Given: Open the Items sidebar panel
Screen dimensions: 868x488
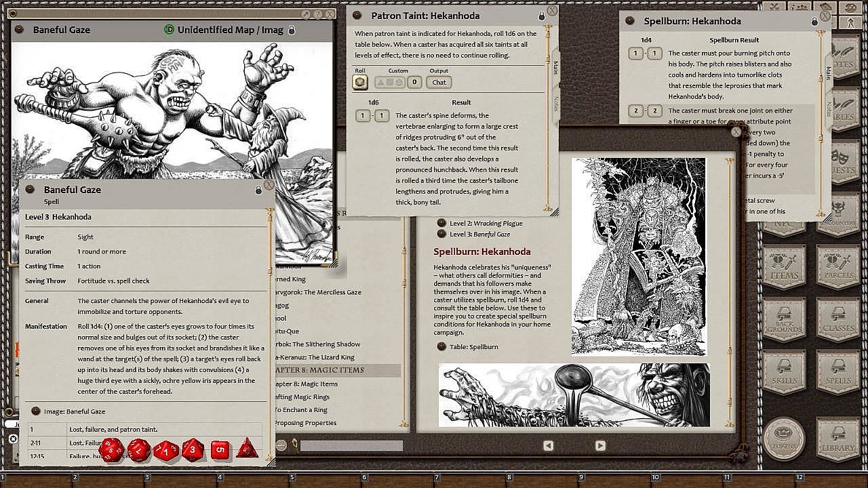Looking at the screenshot, I should point(785,266).
